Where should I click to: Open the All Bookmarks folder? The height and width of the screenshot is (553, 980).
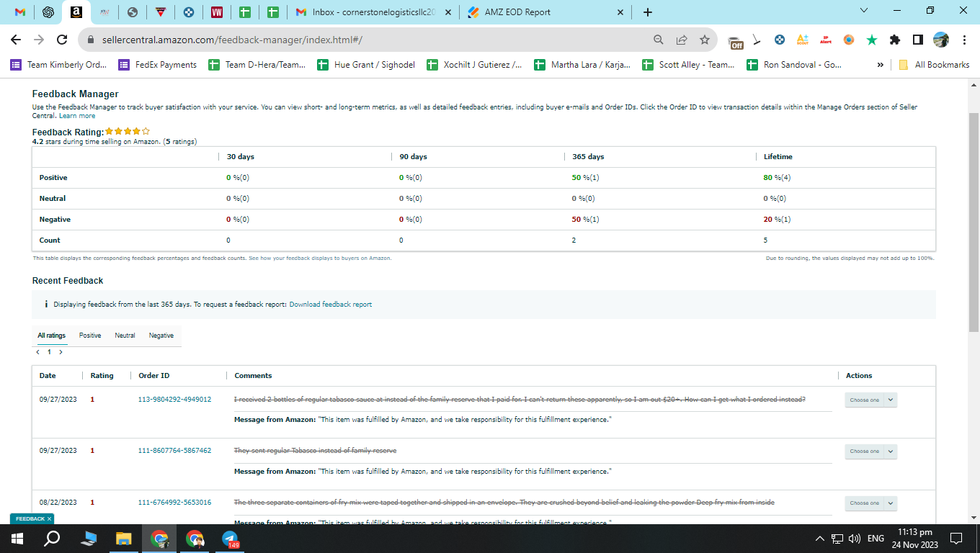(x=934, y=65)
